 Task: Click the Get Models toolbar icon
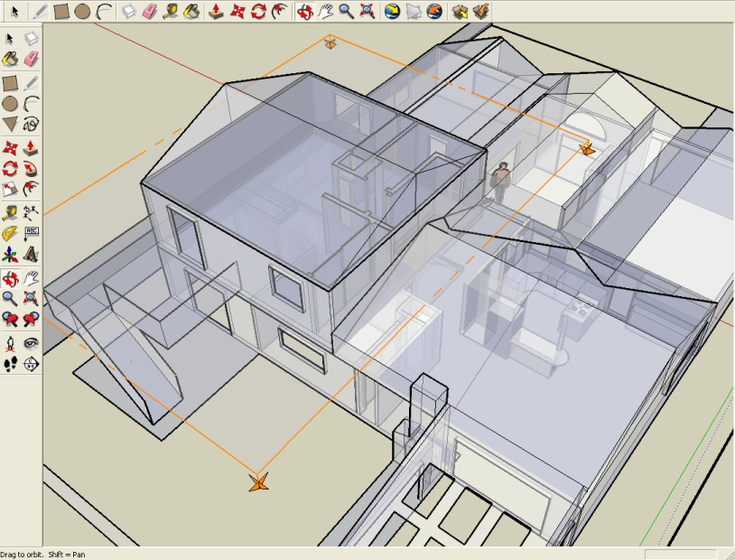[461, 12]
